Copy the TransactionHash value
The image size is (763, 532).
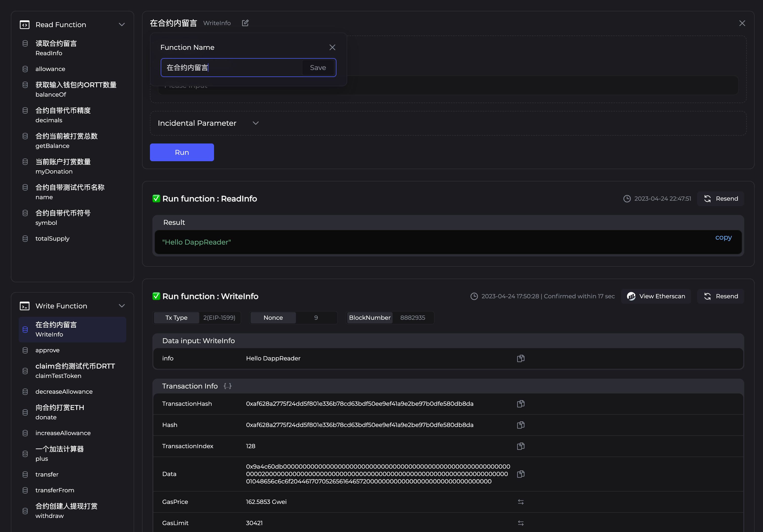click(x=520, y=404)
